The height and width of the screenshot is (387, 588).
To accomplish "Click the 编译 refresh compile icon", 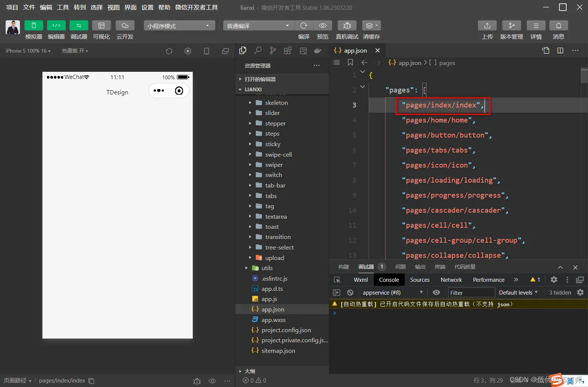I will point(304,26).
